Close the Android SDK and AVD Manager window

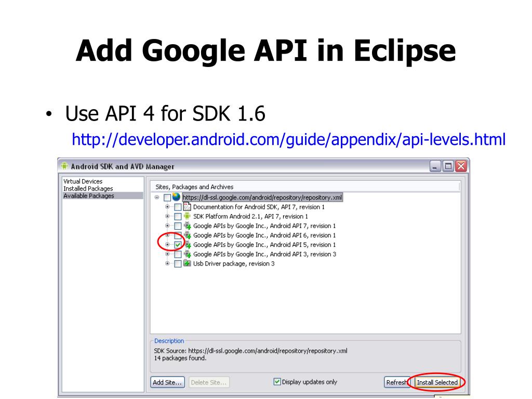(x=461, y=166)
